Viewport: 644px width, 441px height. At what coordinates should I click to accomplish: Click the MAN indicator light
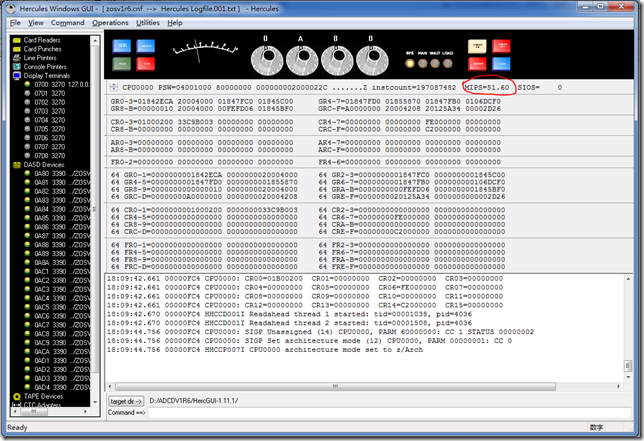click(x=422, y=63)
